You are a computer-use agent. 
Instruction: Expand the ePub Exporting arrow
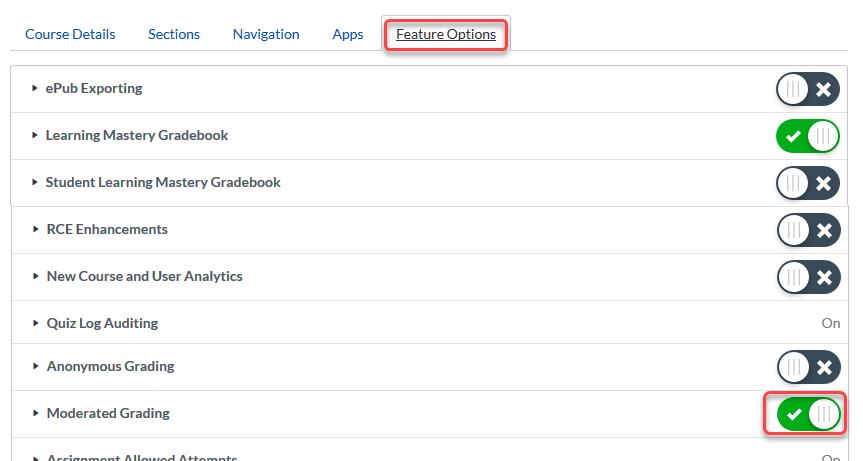[x=35, y=88]
